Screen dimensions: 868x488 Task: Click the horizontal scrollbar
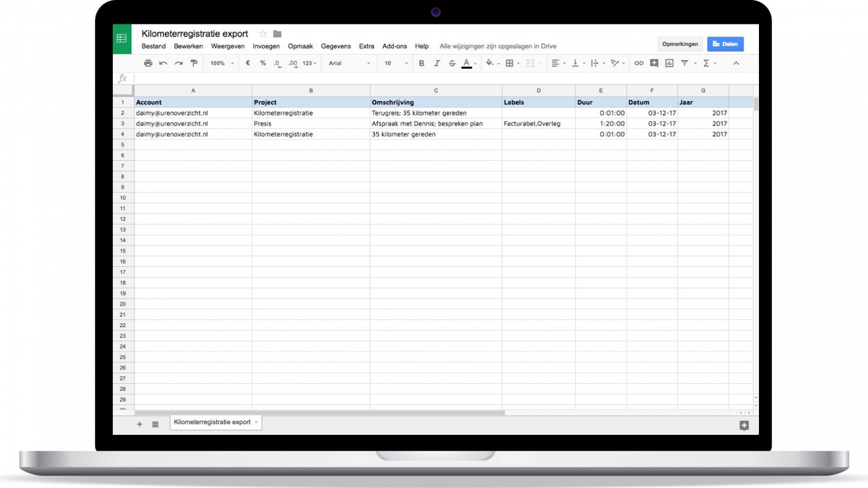(320, 413)
